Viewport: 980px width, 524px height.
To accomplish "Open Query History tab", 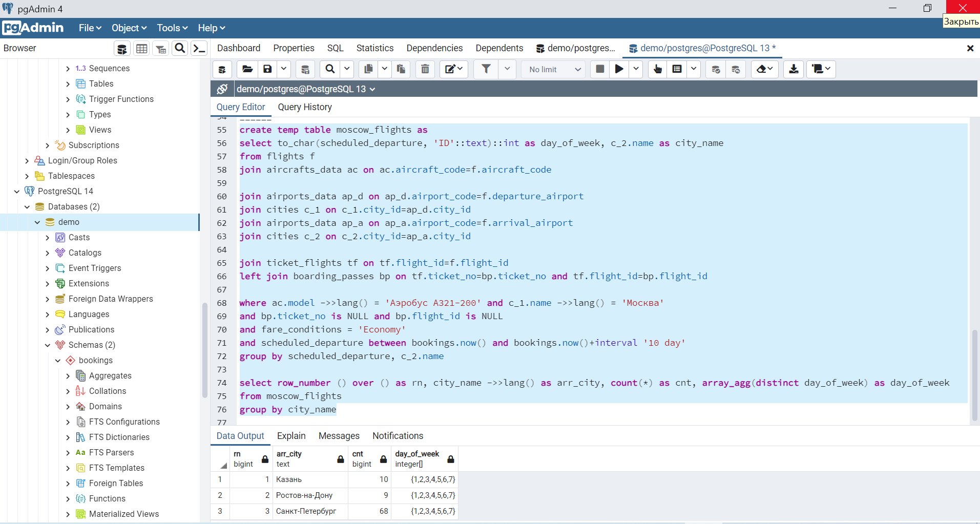I will pos(305,107).
